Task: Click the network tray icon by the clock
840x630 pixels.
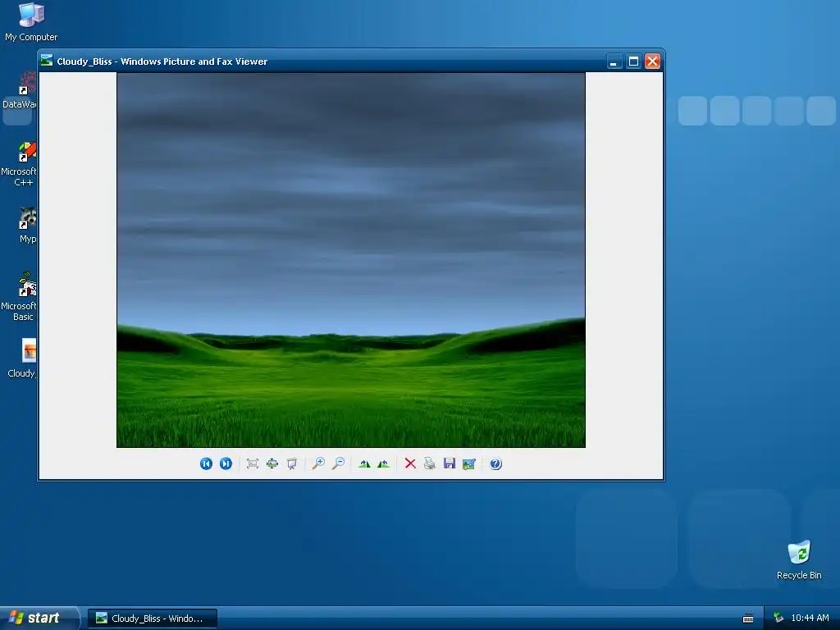Action: point(778,618)
